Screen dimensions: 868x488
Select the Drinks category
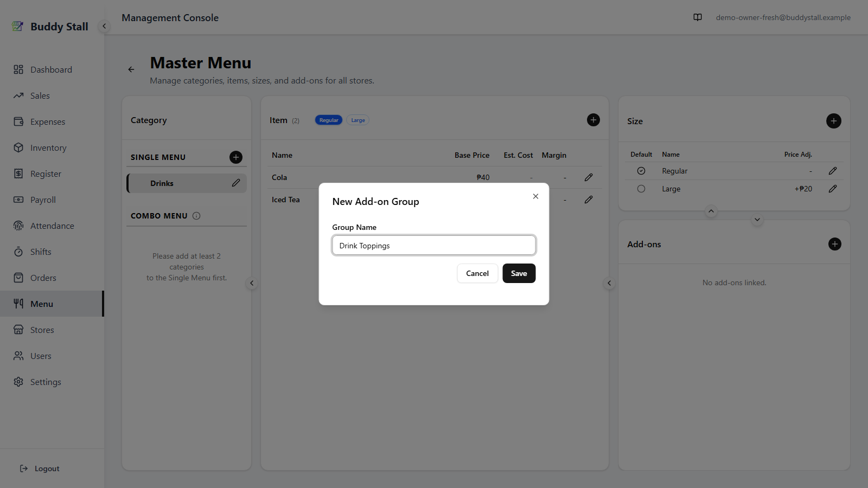pyautogui.click(x=187, y=183)
